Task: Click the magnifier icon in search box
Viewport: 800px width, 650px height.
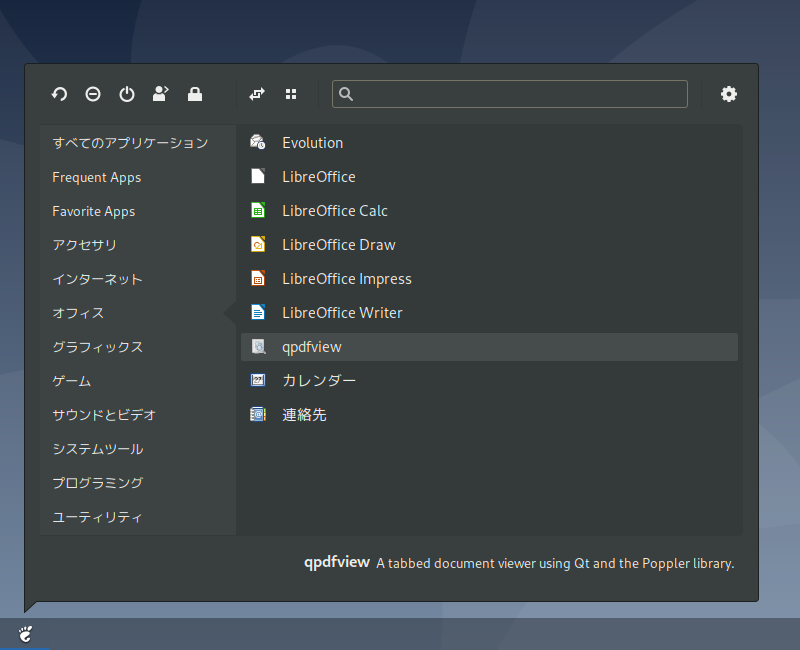Action: (x=346, y=94)
